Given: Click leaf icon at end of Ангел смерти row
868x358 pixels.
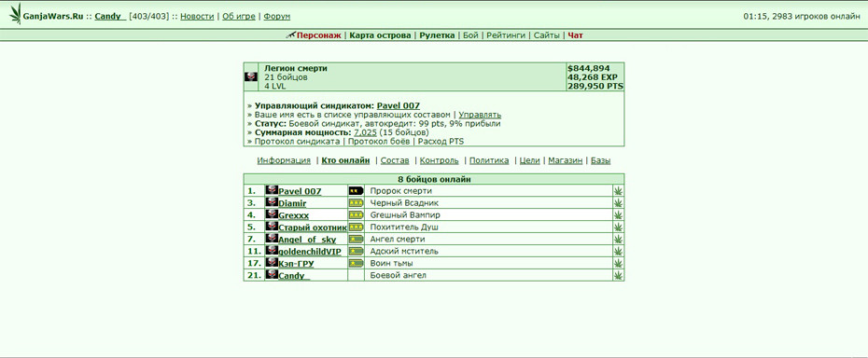Looking at the screenshot, I should (619, 239).
